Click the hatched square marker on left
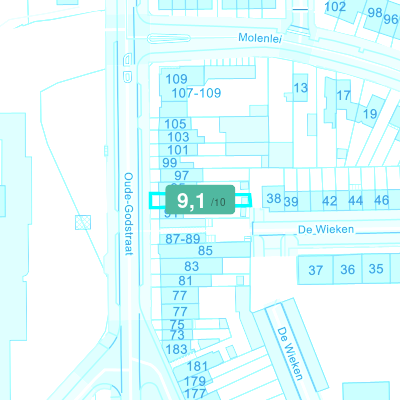 pyautogui.click(x=83, y=222)
